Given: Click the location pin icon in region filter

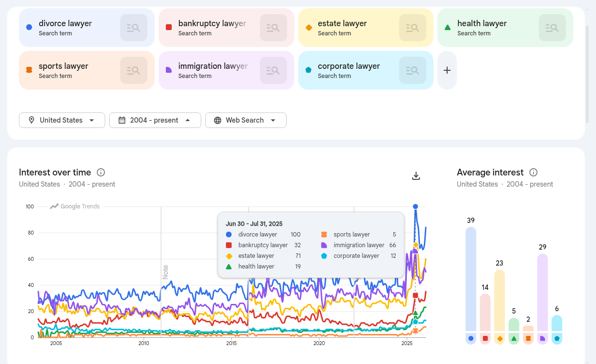Looking at the screenshot, I should click(32, 120).
